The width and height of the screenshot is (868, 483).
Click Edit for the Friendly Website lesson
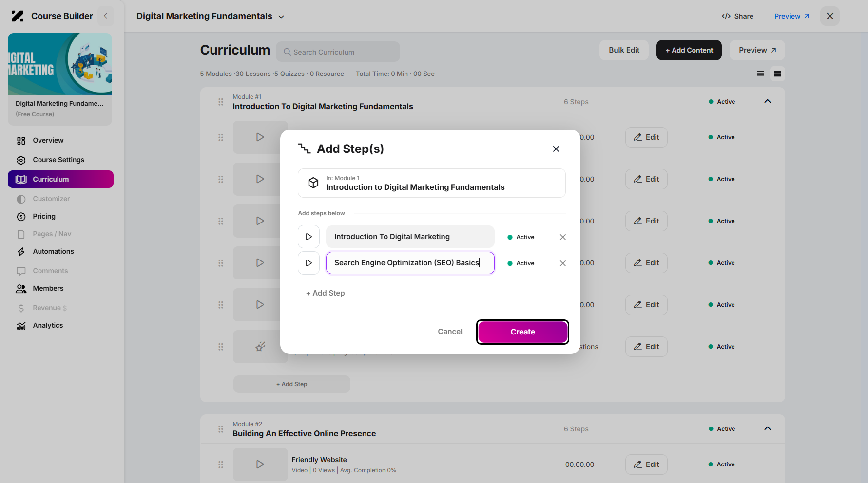pyautogui.click(x=646, y=464)
